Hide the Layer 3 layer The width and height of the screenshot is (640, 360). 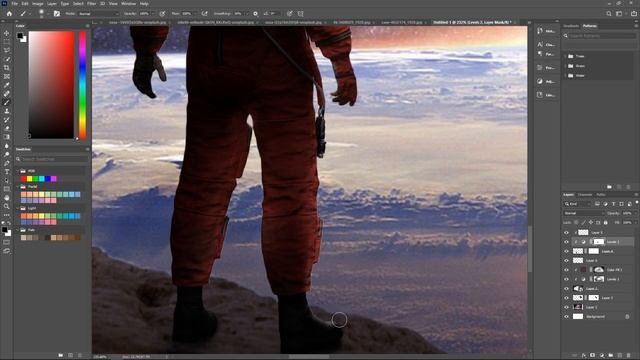coord(566,298)
